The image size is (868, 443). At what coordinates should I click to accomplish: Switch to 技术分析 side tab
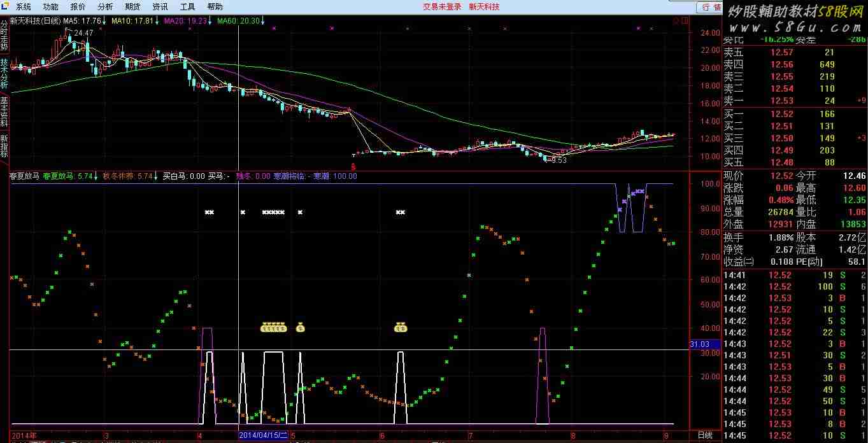tap(4, 74)
